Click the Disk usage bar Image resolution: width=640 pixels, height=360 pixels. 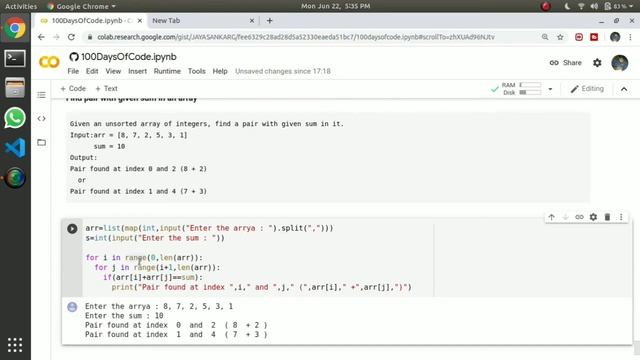point(530,93)
